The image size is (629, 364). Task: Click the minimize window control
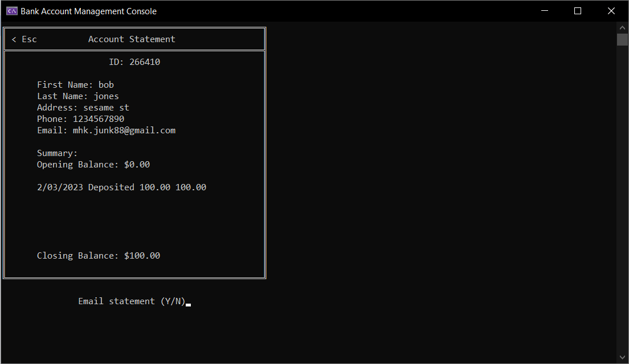[x=544, y=10]
